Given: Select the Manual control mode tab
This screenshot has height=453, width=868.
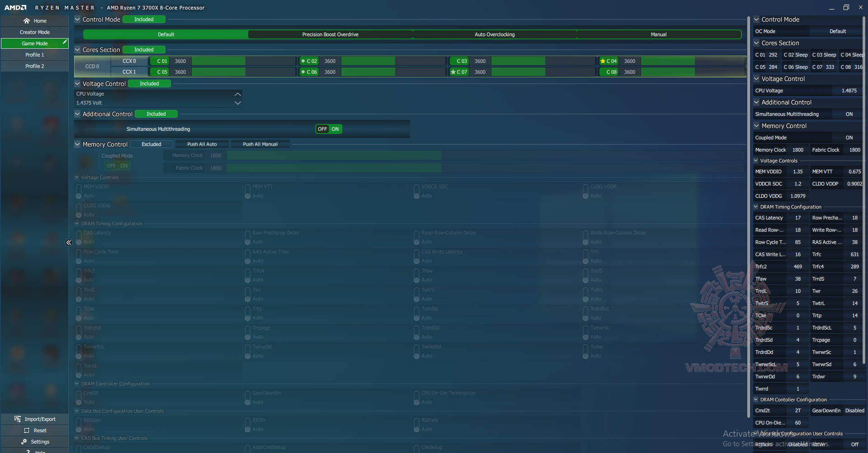Looking at the screenshot, I should tap(659, 34).
